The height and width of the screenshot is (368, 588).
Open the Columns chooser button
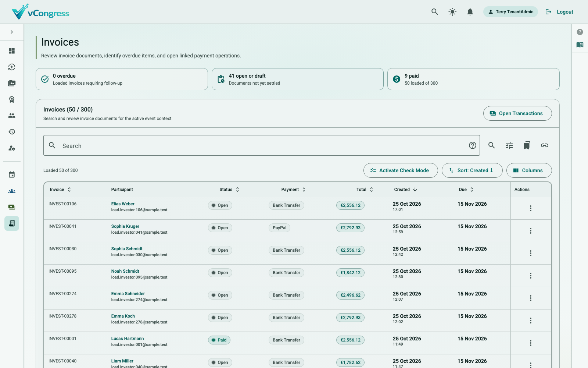tap(529, 170)
